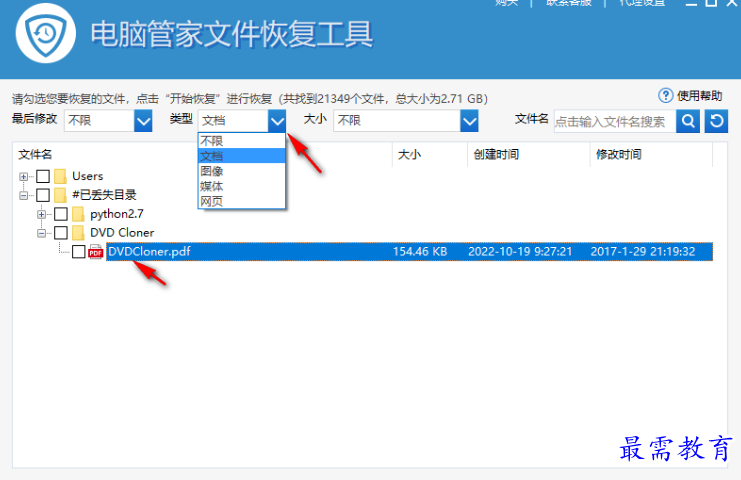Image resolution: width=741 pixels, height=480 pixels.
Task: Click the #已丢失目录 folder label
Action: pos(104,195)
